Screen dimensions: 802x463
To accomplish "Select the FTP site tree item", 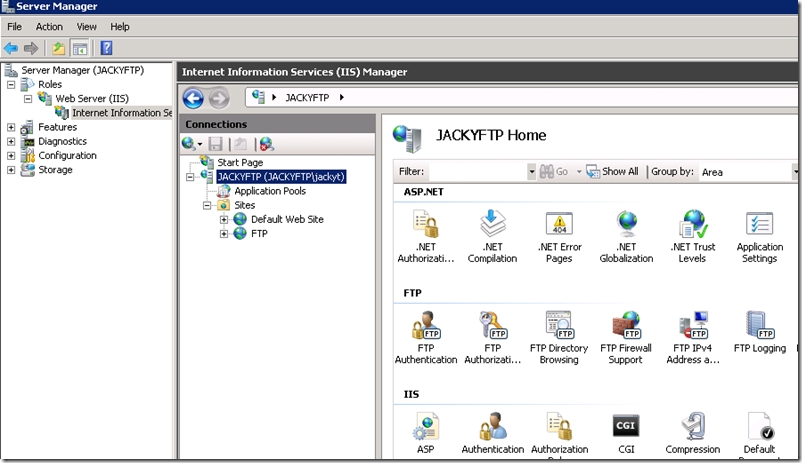I will click(x=259, y=234).
